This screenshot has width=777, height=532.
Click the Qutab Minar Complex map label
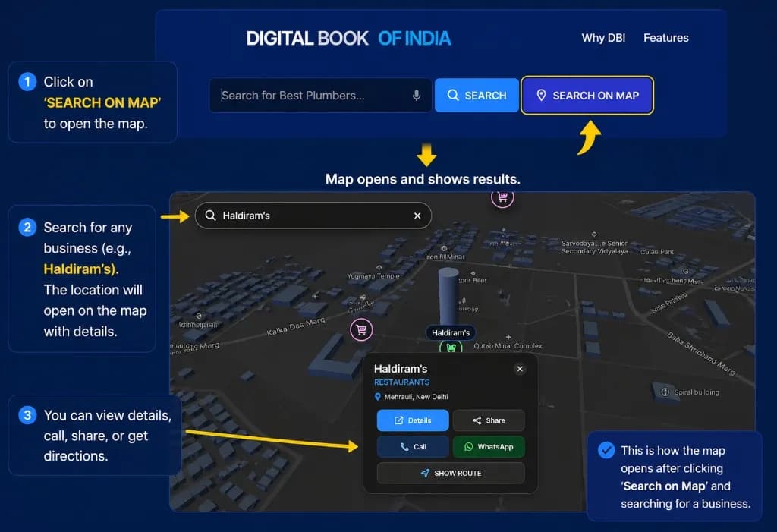pyautogui.click(x=508, y=346)
